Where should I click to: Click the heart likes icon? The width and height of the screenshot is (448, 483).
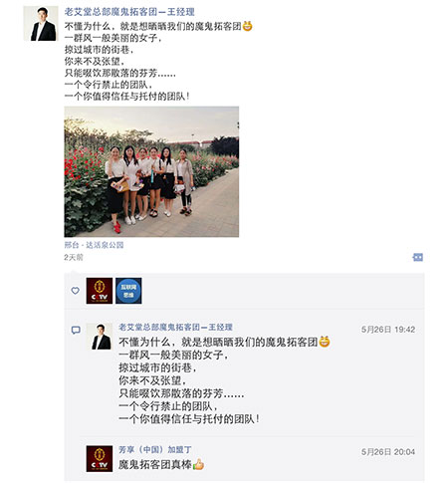click(76, 291)
